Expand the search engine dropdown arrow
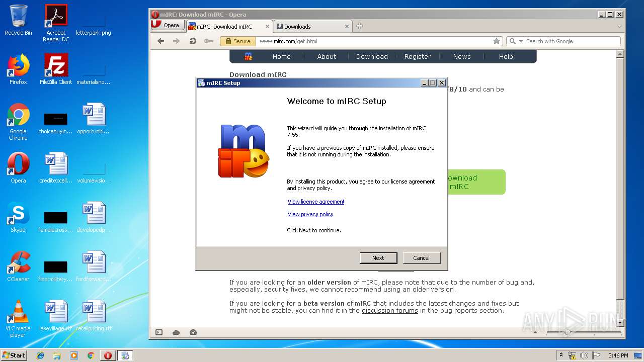The image size is (644, 362). click(x=521, y=41)
